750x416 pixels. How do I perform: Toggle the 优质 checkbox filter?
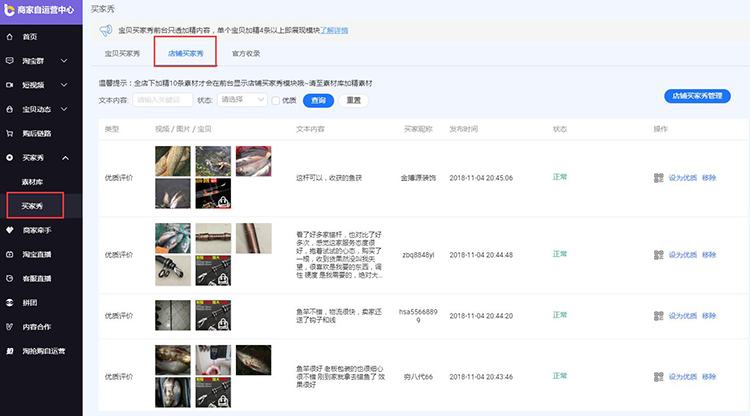tap(276, 100)
